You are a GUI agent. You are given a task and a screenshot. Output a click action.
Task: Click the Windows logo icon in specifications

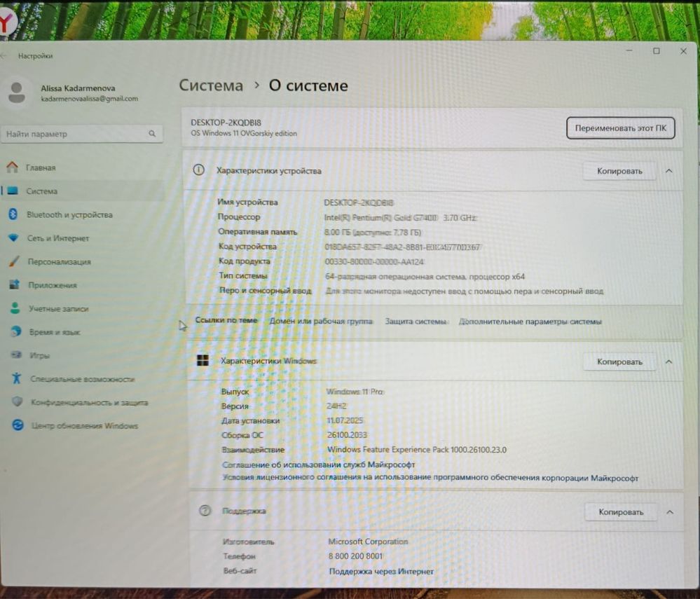tap(203, 360)
